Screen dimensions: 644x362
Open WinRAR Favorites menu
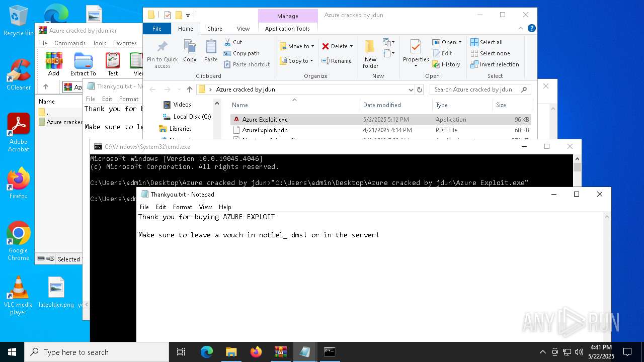coord(125,43)
